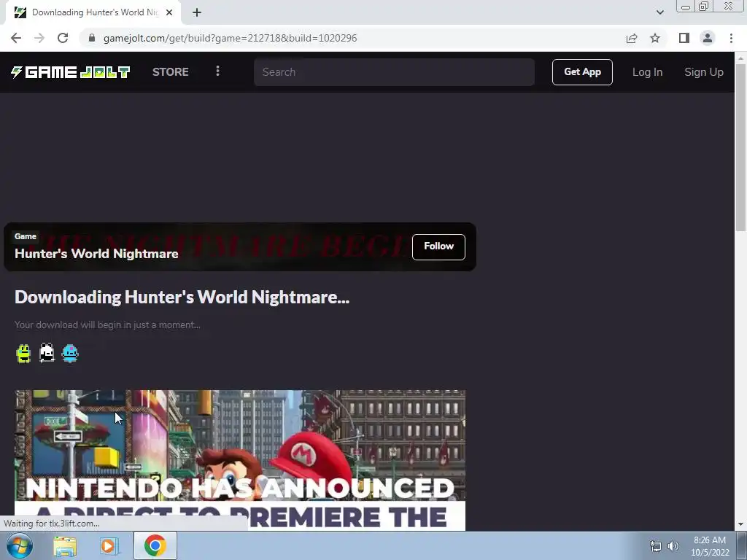The height and width of the screenshot is (560, 747).
Task: Click the taskbar clock showing 8:26 AM
Action: pyautogui.click(x=710, y=546)
